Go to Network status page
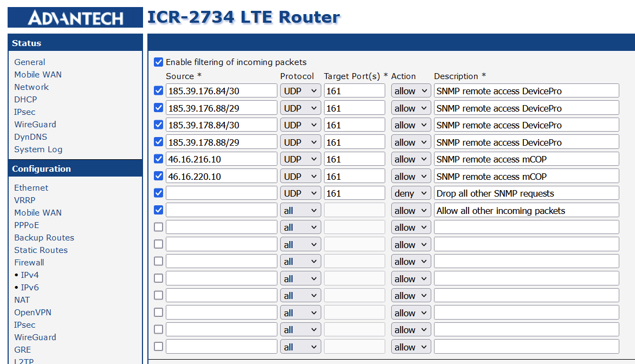635x364 pixels. coord(31,87)
